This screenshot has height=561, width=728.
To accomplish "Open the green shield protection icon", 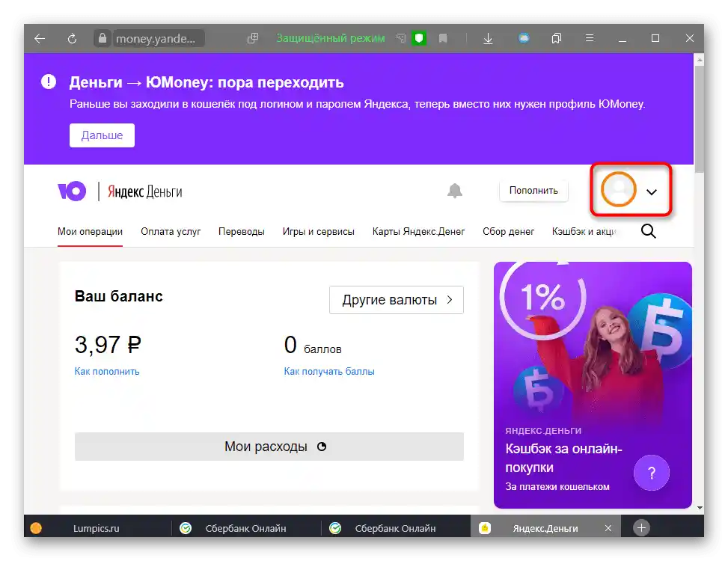I will coord(419,38).
